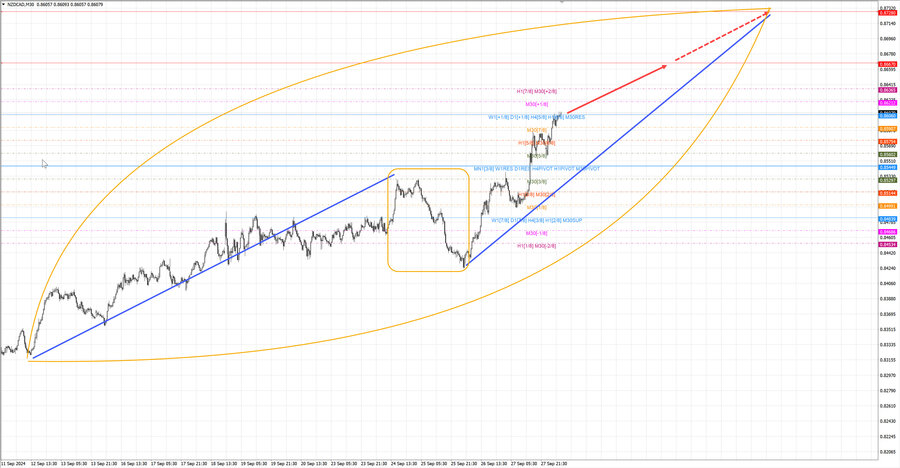The image size is (900, 468).
Task: Click the 20 Sep 13:30 time label
Action: point(314,463)
